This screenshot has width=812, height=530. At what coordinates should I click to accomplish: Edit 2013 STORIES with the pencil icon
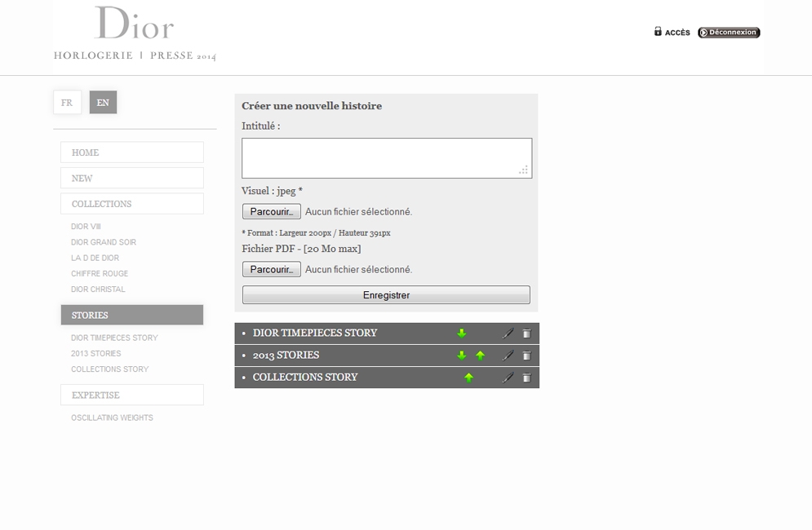pyautogui.click(x=508, y=356)
